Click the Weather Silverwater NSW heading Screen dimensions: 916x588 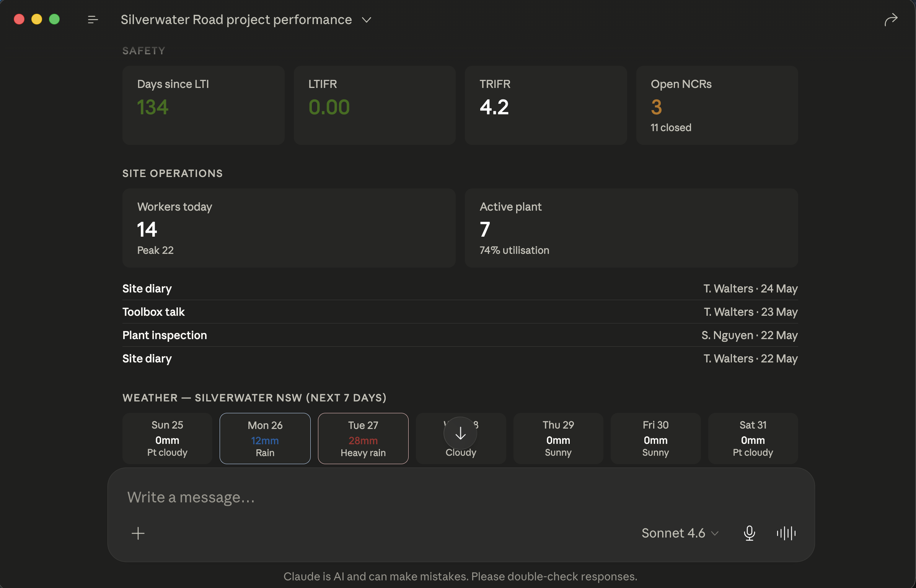[x=254, y=398]
